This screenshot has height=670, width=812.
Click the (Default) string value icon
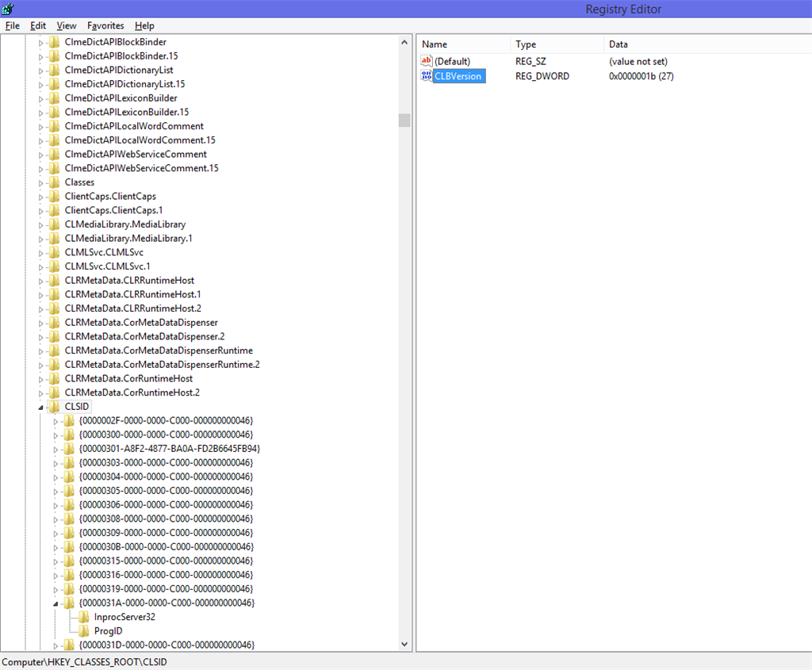(426, 61)
